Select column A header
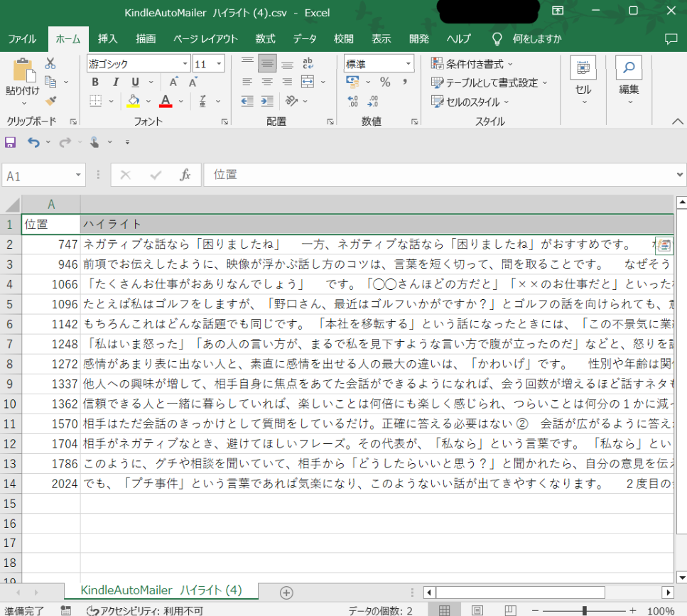 [x=51, y=204]
